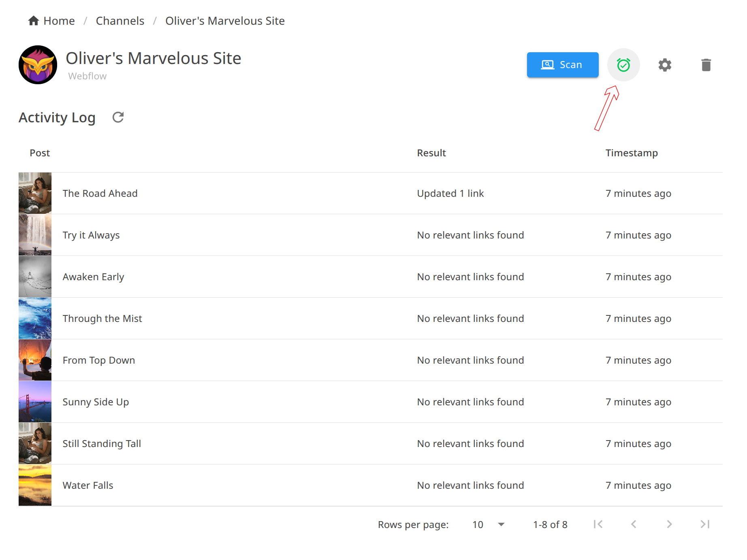Open The Road Ahead thumbnail
This screenshot has height=560, width=747.
[35, 193]
